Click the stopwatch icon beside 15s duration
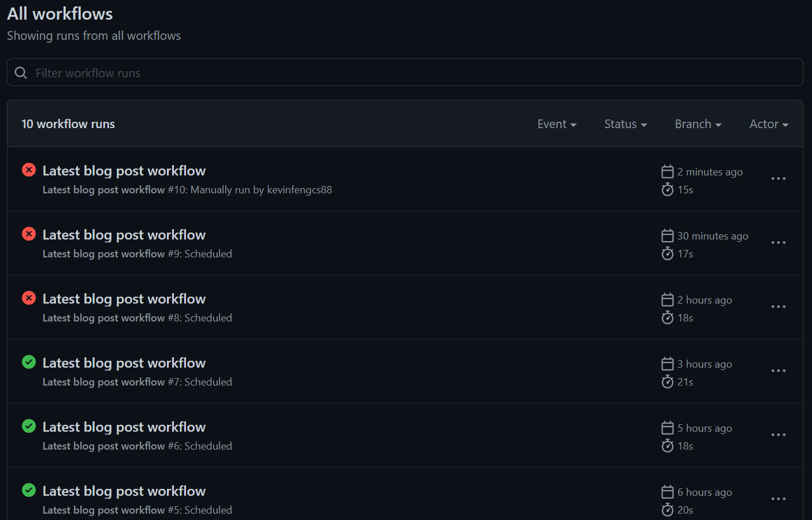The width and height of the screenshot is (812, 520). [668, 189]
